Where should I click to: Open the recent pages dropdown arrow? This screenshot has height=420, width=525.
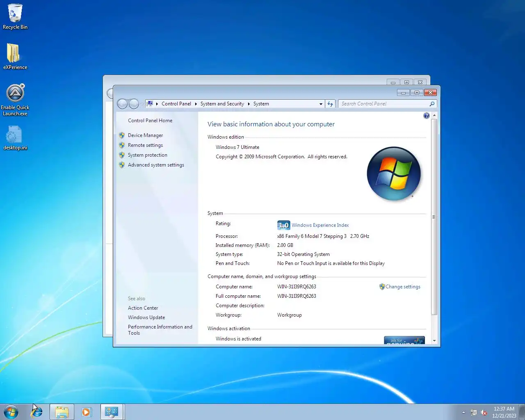coord(142,104)
